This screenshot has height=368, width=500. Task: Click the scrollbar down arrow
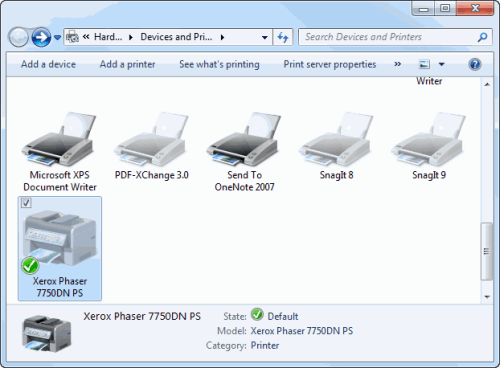coord(487,297)
